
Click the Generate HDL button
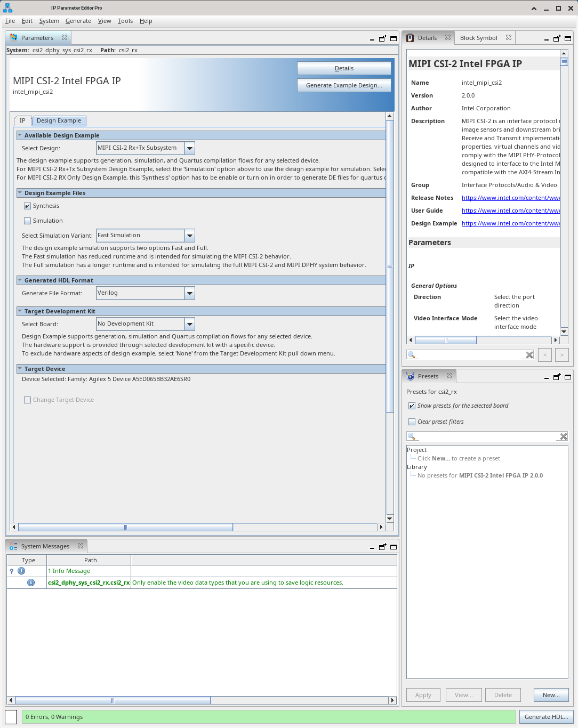(x=547, y=717)
